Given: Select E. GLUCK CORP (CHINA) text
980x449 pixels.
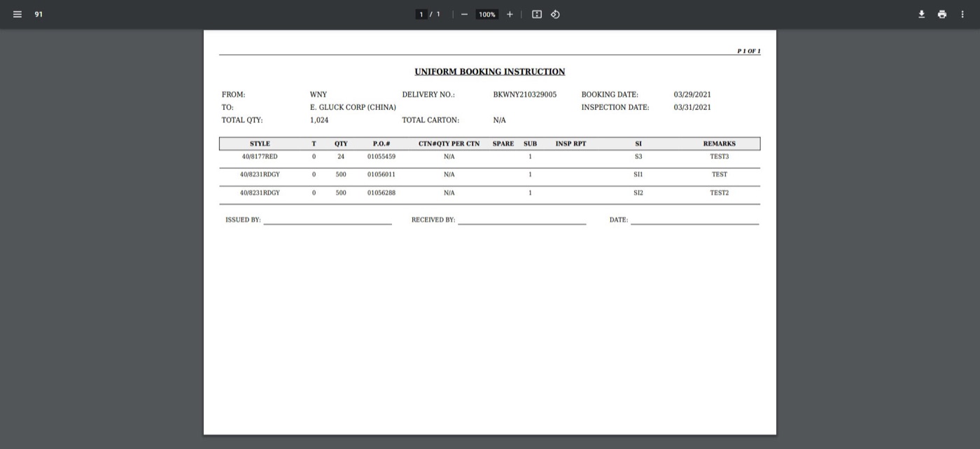Looking at the screenshot, I should click(x=353, y=107).
